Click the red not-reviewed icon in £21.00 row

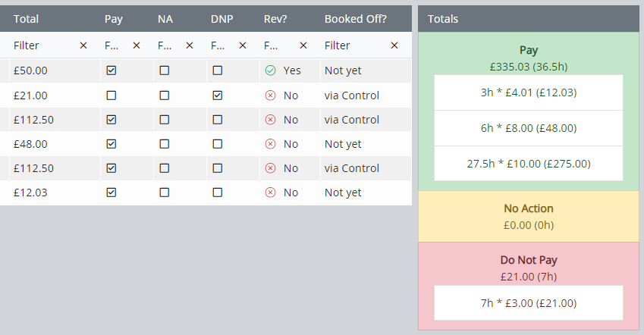coord(270,95)
